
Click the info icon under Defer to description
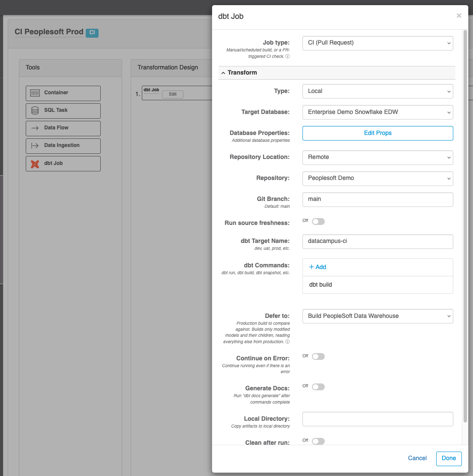coord(287,342)
